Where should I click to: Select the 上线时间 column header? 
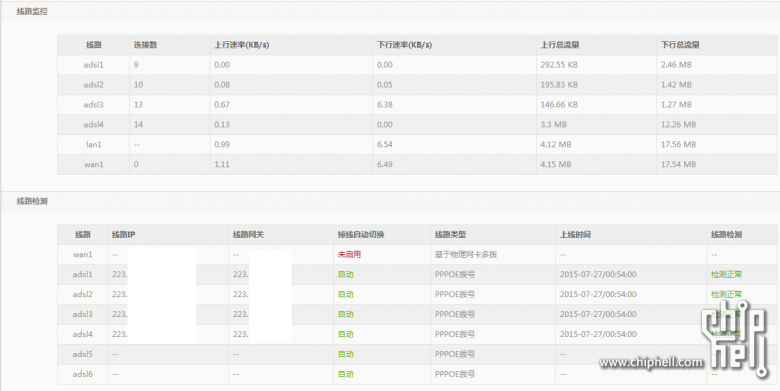575,234
